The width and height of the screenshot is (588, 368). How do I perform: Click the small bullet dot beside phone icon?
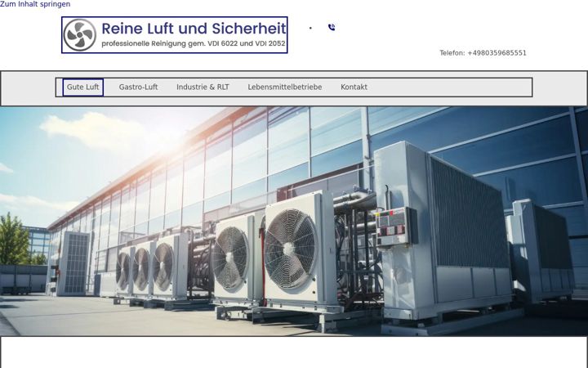(310, 28)
